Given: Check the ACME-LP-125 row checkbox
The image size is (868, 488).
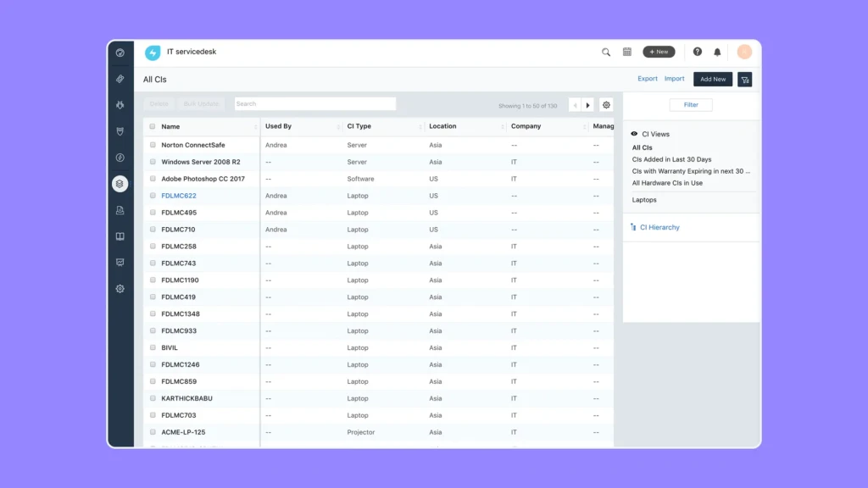Looking at the screenshot, I should click(x=153, y=432).
